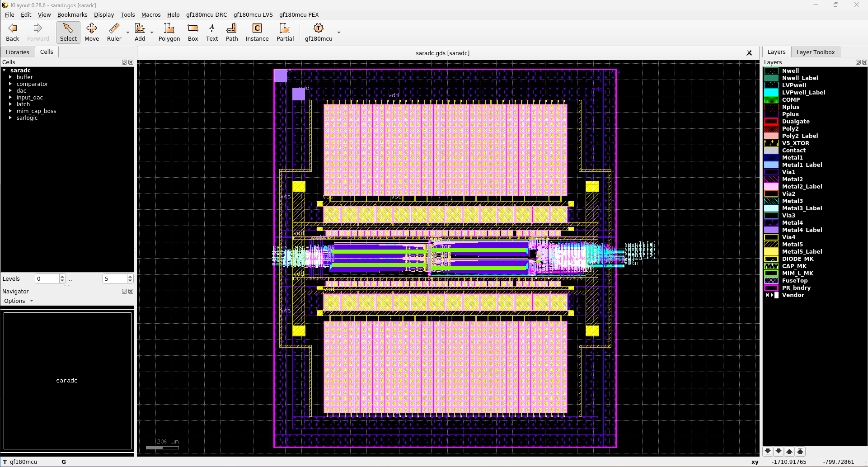Choose the Add tool
The height and width of the screenshot is (467, 868).
[x=140, y=32]
